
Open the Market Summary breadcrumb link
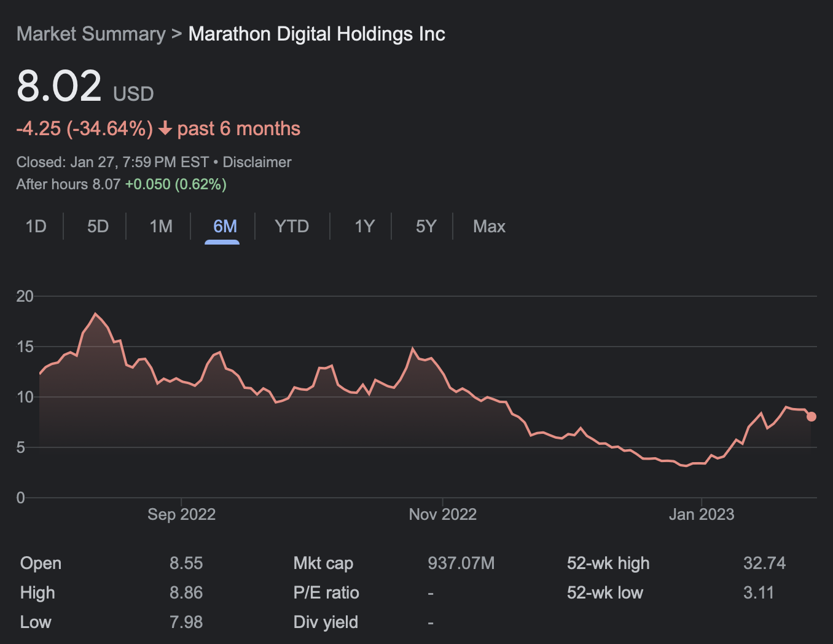(91, 34)
